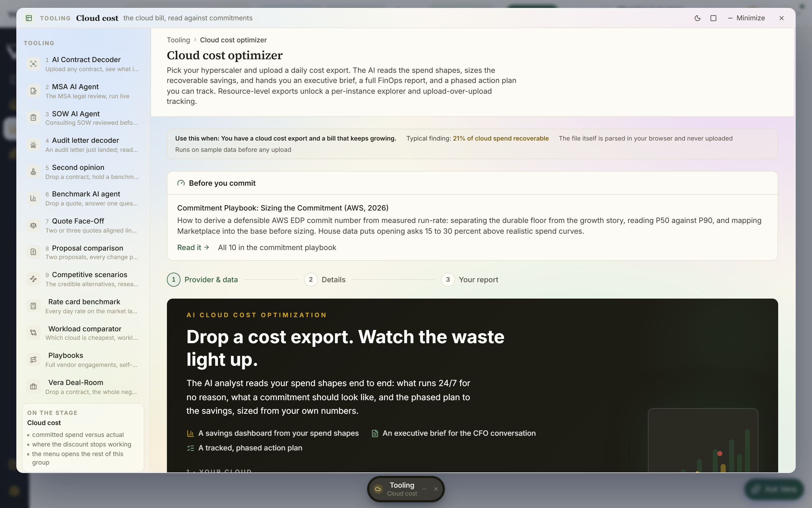Maximize the Cloud cost window using square icon
This screenshot has width=812, height=508.
point(713,18)
